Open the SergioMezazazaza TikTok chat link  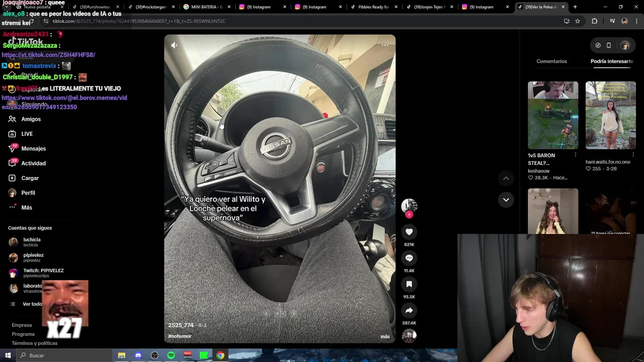coord(48,55)
